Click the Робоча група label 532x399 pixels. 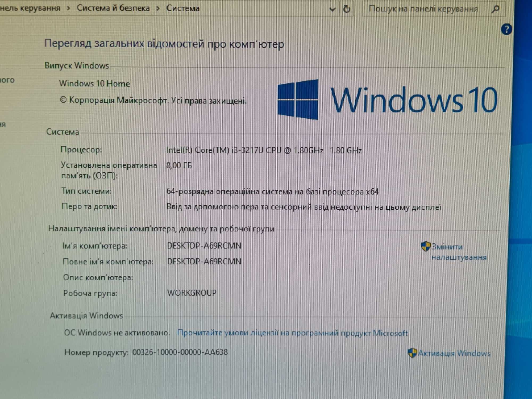point(90,293)
